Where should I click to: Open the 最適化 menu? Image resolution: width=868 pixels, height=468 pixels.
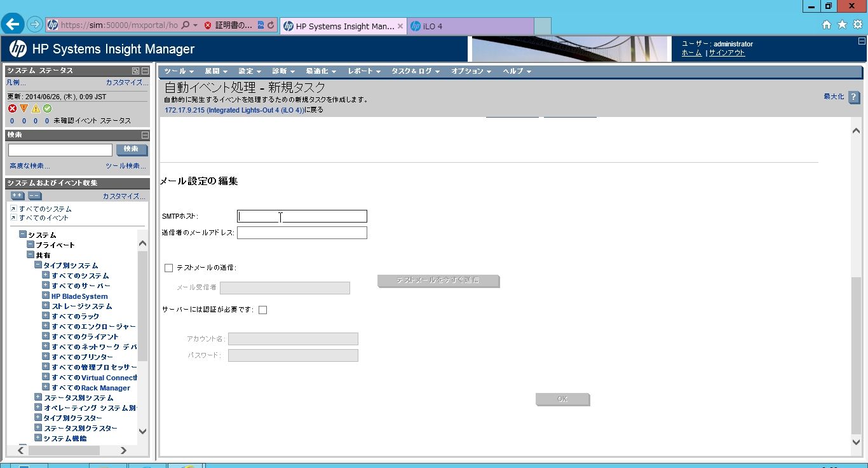click(x=321, y=71)
